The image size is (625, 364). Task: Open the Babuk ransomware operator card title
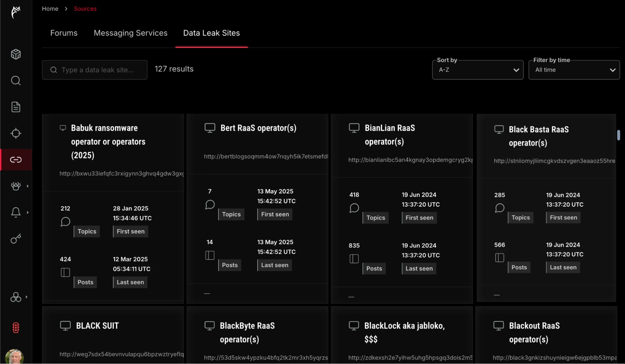108,142
